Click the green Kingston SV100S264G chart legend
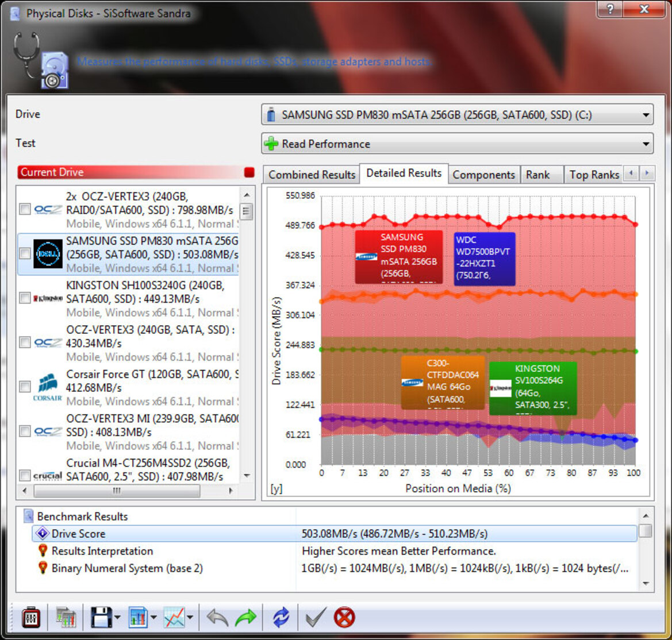This screenshot has height=640, width=672. pyautogui.click(x=533, y=388)
